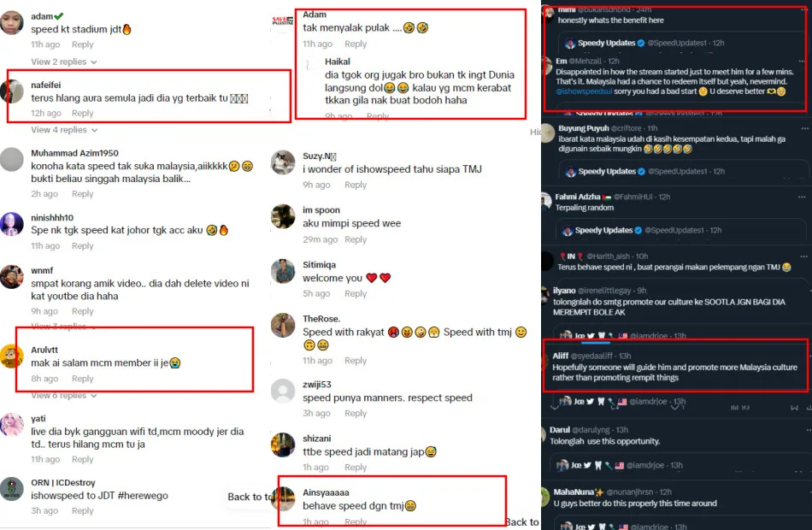Reply to Muhammad Azim1950's comment

tap(82, 194)
